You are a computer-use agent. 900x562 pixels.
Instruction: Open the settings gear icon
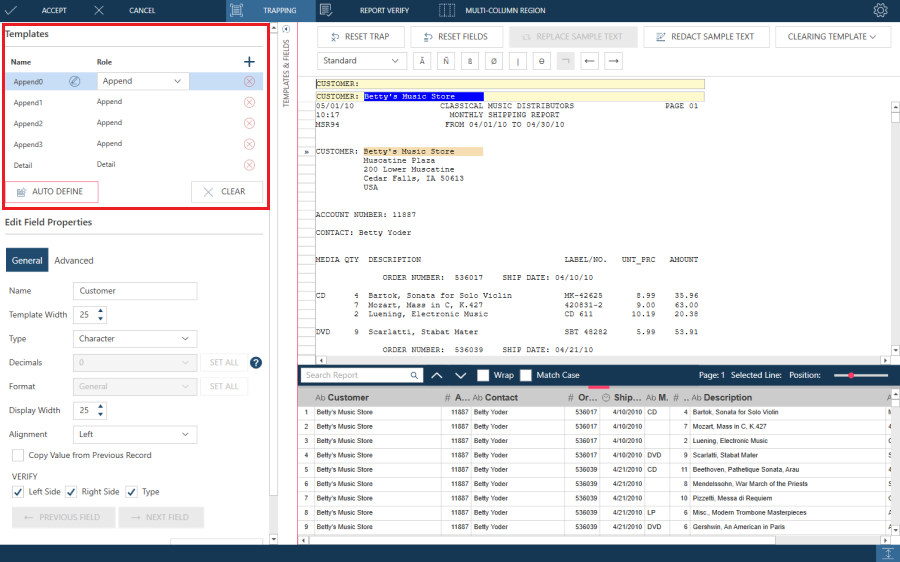point(880,10)
